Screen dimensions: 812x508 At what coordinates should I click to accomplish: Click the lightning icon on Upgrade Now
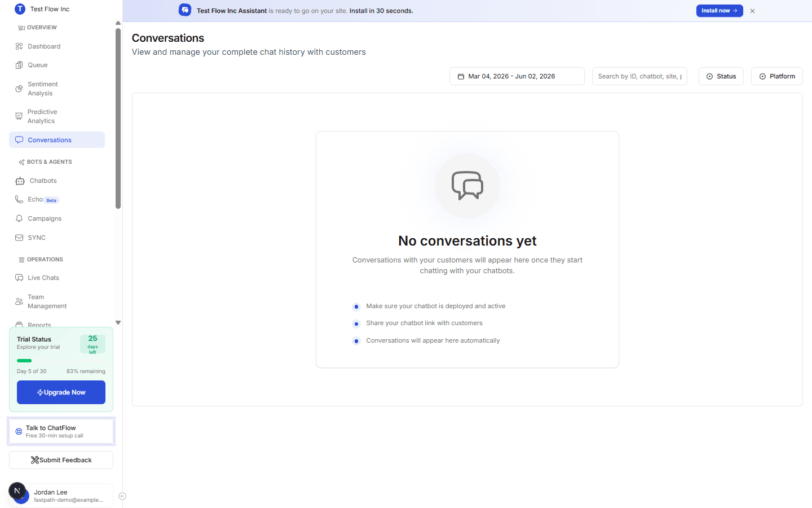click(x=40, y=392)
